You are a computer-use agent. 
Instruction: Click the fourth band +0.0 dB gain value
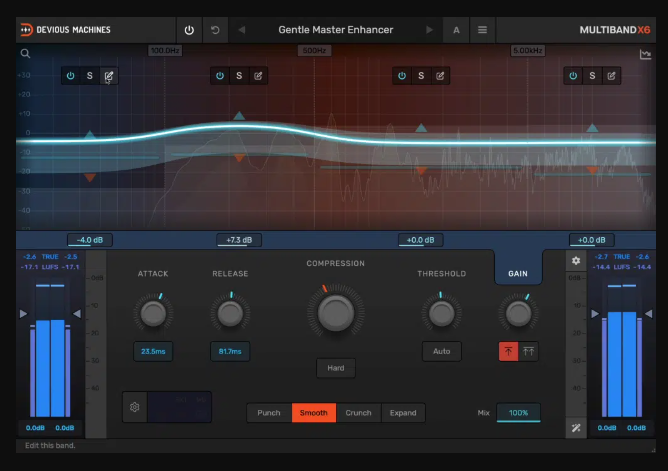click(x=592, y=240)
